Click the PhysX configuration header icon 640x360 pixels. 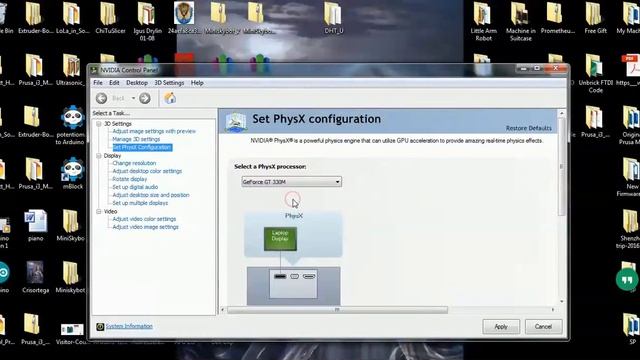(x=236, y=121)
